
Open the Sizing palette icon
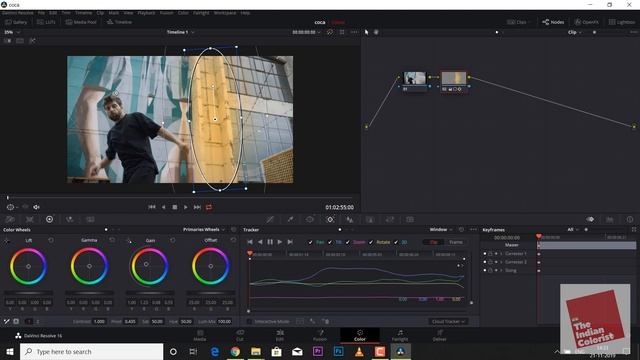390,220
